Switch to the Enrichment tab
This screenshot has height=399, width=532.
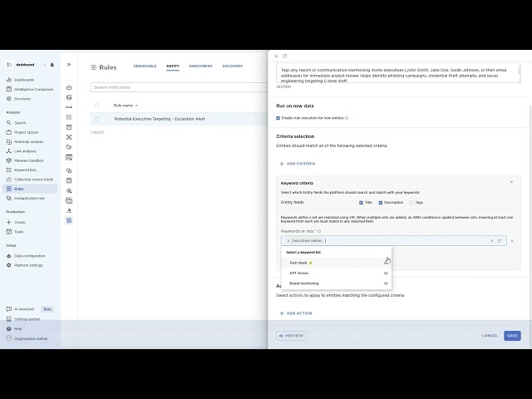201,66
